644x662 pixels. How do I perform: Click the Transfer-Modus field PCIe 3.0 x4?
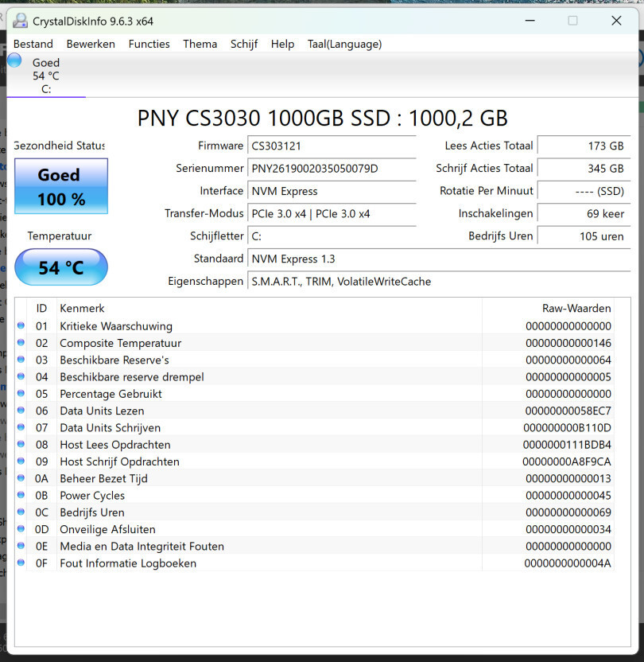[x=332, y=213]
